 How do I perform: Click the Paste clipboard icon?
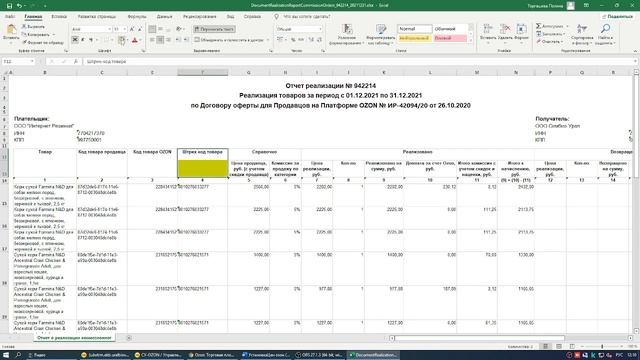pos(11,29)
